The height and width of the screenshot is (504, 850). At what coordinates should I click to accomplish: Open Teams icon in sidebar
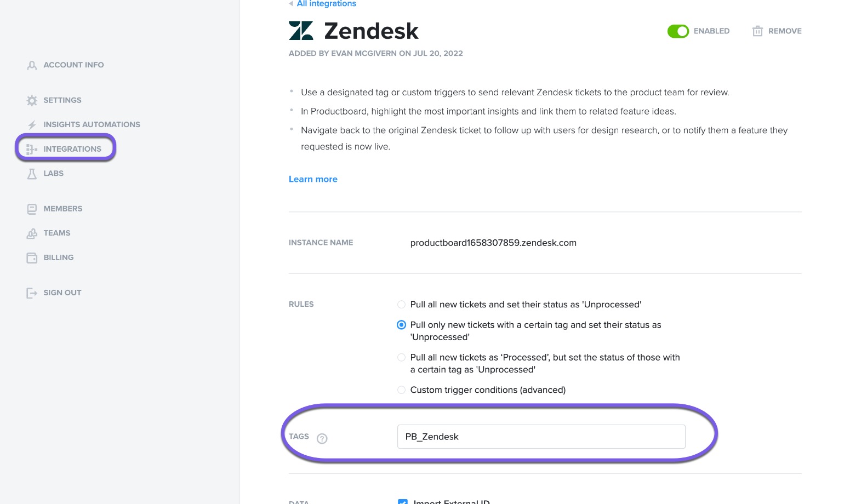click(32, 233)
